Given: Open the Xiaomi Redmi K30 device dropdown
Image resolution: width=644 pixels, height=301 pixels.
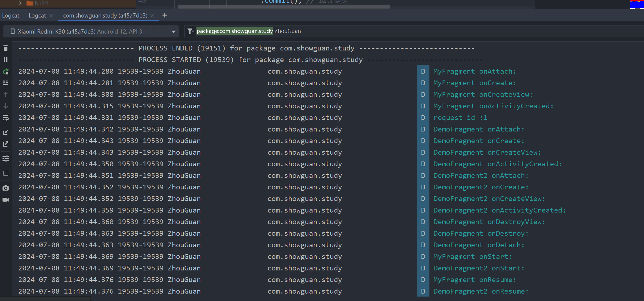Looking at the screenshot, I should click(91, 31).
